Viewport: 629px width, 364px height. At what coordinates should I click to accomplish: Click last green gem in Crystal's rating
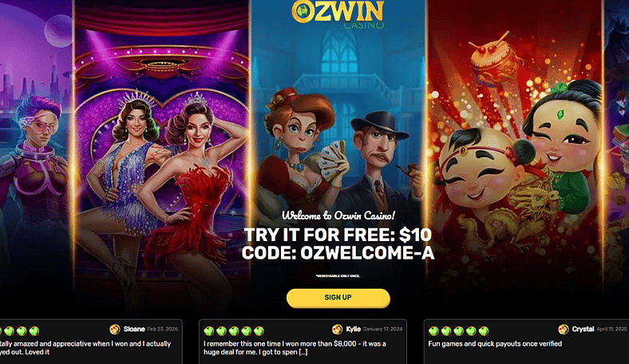tap(484, 331)
